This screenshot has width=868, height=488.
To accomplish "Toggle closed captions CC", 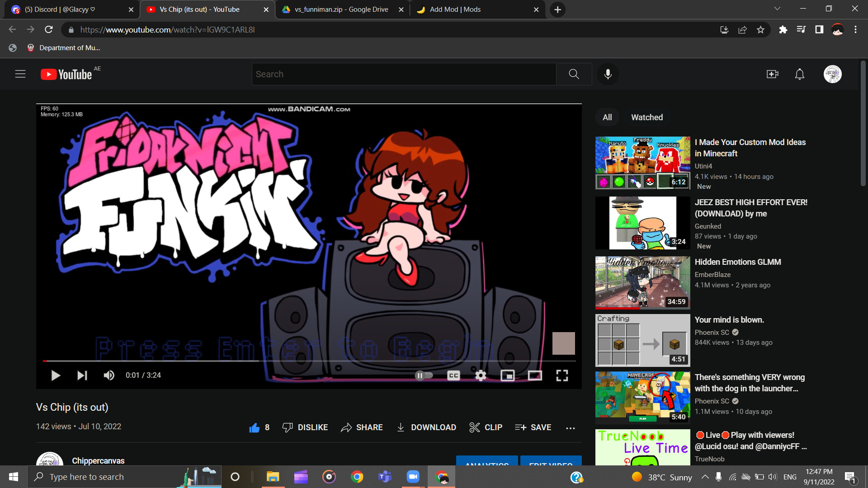I will tap(453, 375).
